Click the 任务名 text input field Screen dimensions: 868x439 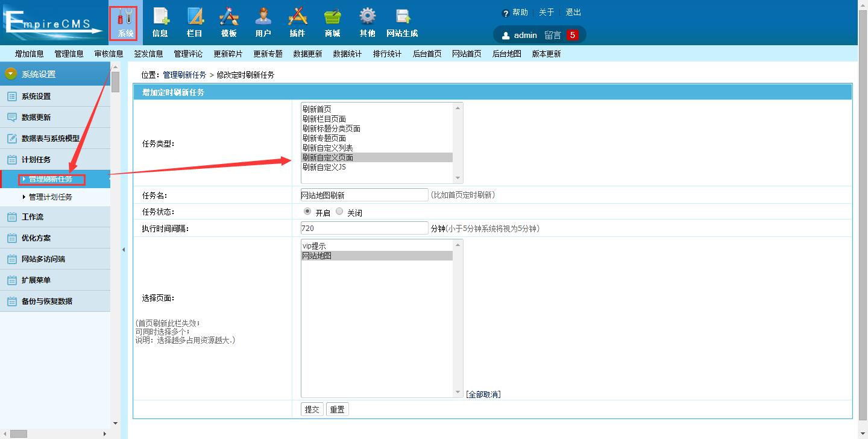tap(364, 195)
